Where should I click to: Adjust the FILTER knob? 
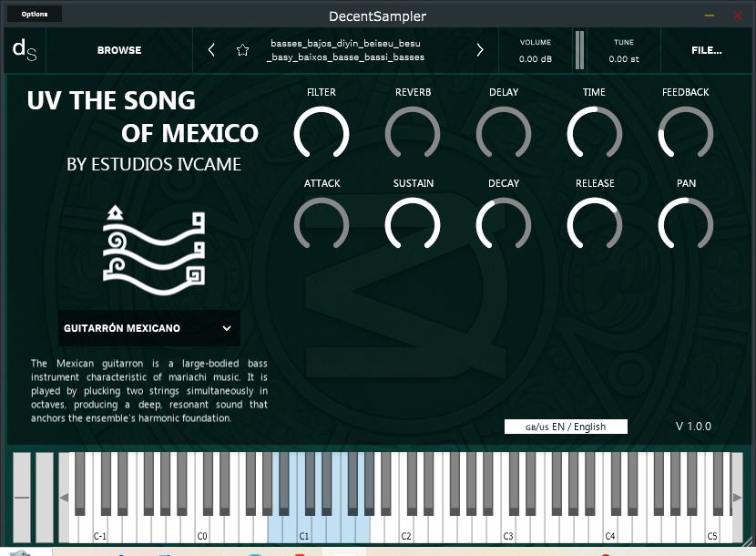click(322, 134)
